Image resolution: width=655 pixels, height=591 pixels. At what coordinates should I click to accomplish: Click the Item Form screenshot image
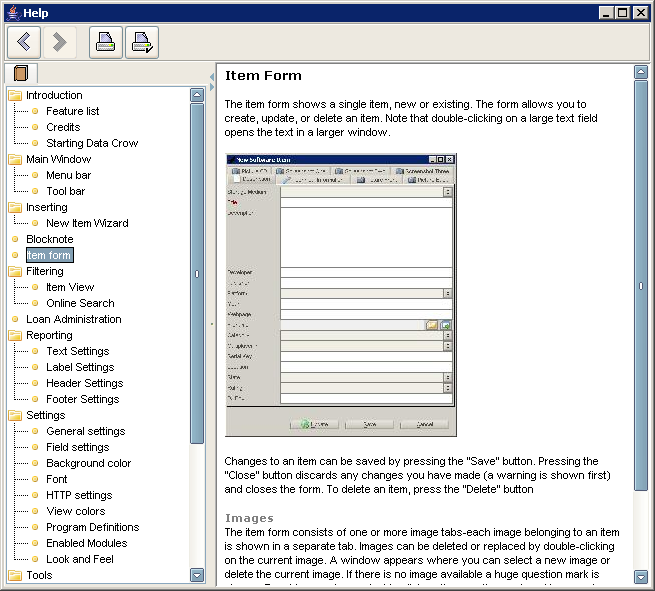click(x=341, y=295)
